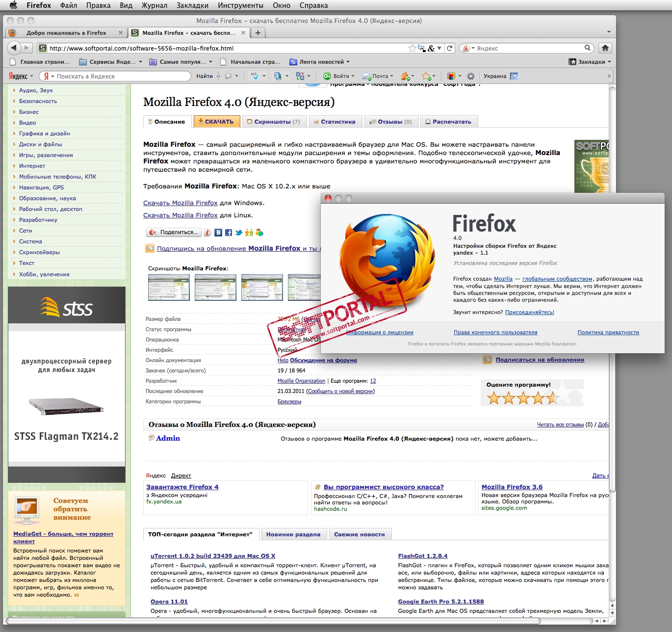Click the Forward navigation arrow
The height and width of the screenshot is (632, 672).
point(27,48)
